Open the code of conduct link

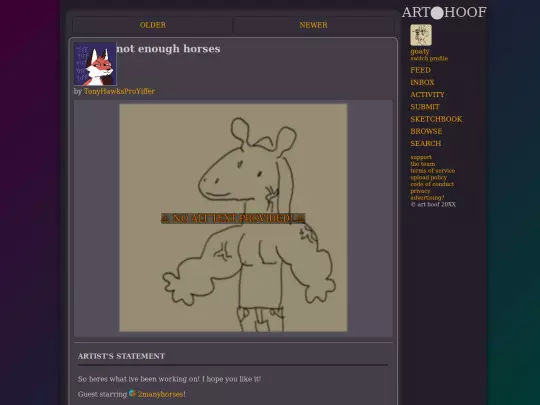coord(432,184)
